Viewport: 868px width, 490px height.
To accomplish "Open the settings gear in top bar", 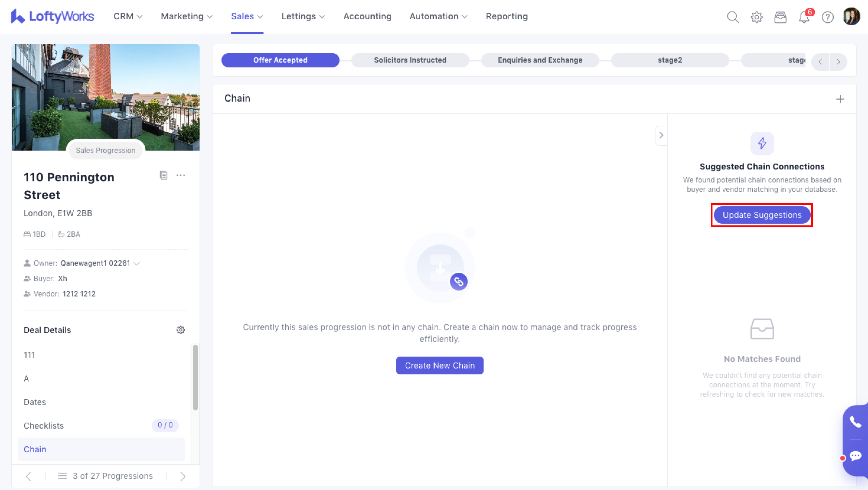I will pos(756,17).
